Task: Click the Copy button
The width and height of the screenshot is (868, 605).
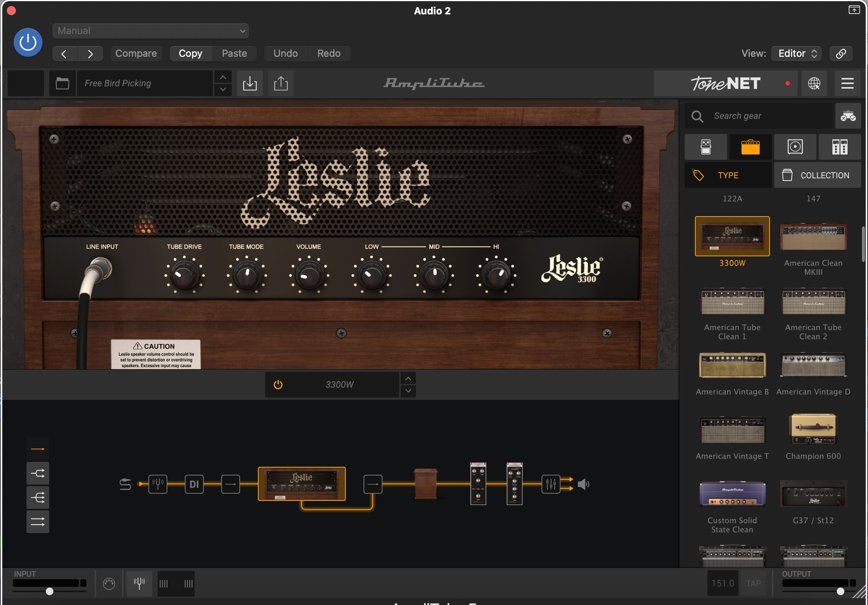Action: point(190,53)
